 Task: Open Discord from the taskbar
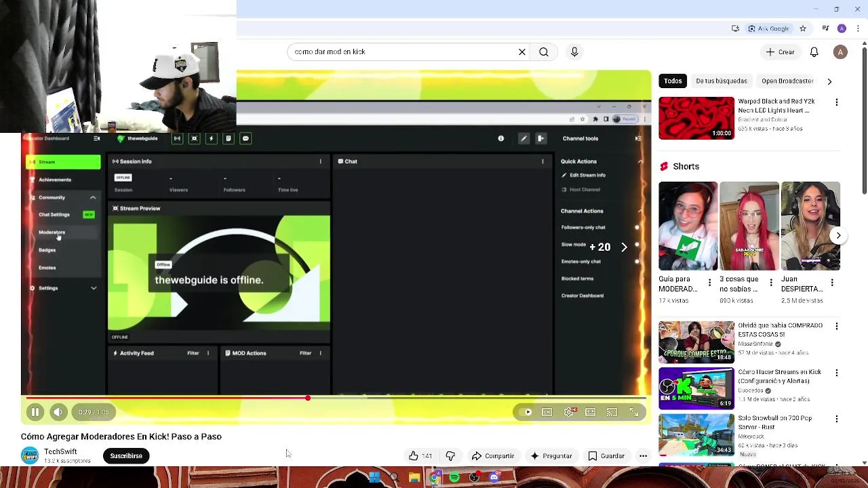(x=494, y=478)
